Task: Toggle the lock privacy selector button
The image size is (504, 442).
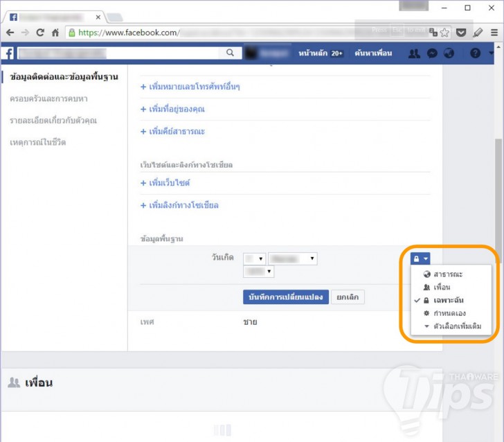Action: pyautogui.click(x=420, y=258)
